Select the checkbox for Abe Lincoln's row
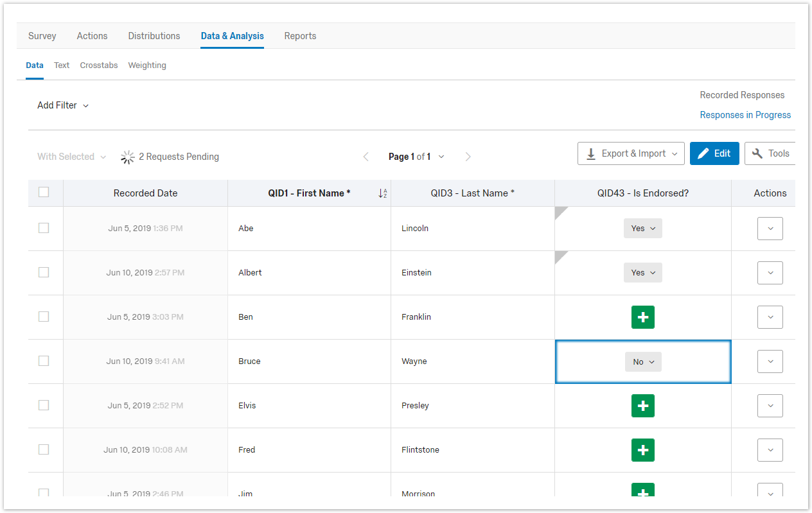The width and height of the screenshot is (812, 513). pos(44,228)
